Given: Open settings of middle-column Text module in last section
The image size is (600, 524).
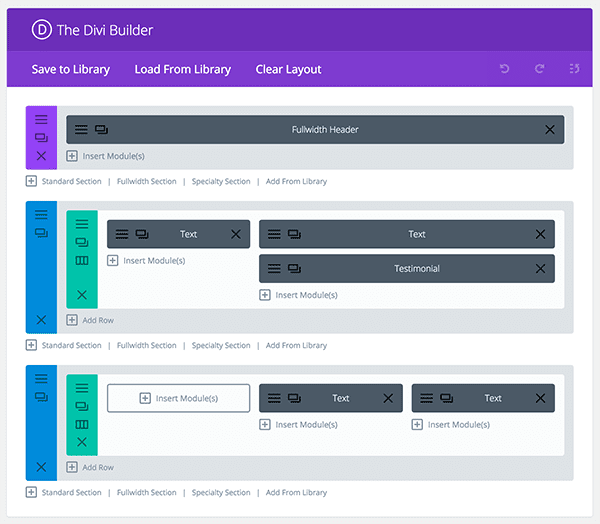Looking at the screenshot, I should click(274, 398).
